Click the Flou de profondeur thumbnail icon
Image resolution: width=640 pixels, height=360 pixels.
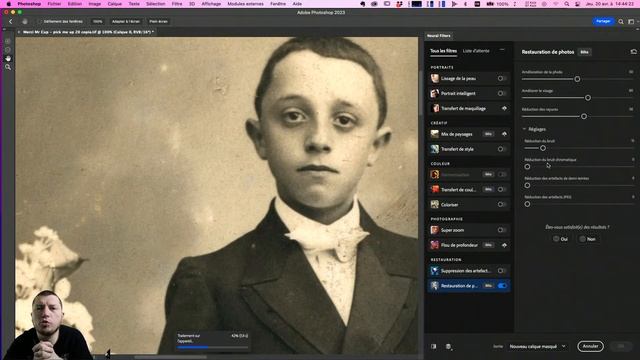pyautogui.click(x=435, y=245)
